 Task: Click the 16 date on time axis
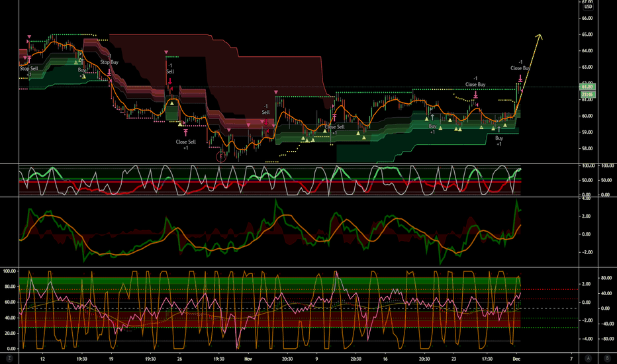point(385,359)
